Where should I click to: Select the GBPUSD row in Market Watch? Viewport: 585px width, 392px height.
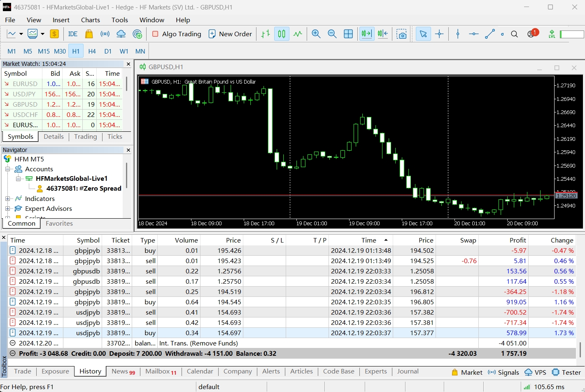(25, 105)
